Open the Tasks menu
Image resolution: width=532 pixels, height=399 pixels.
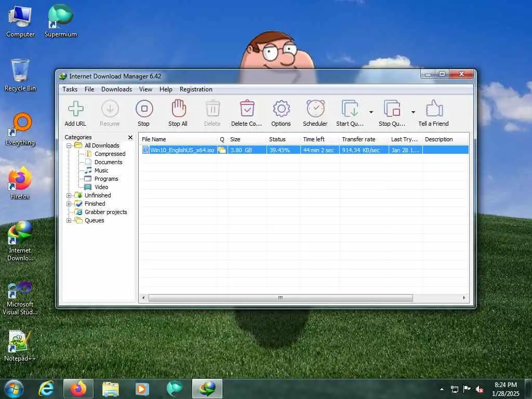click(x=70, y=89)
